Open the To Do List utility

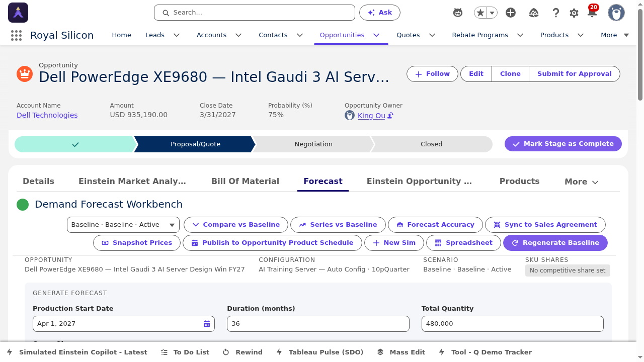tap(185, 352)
